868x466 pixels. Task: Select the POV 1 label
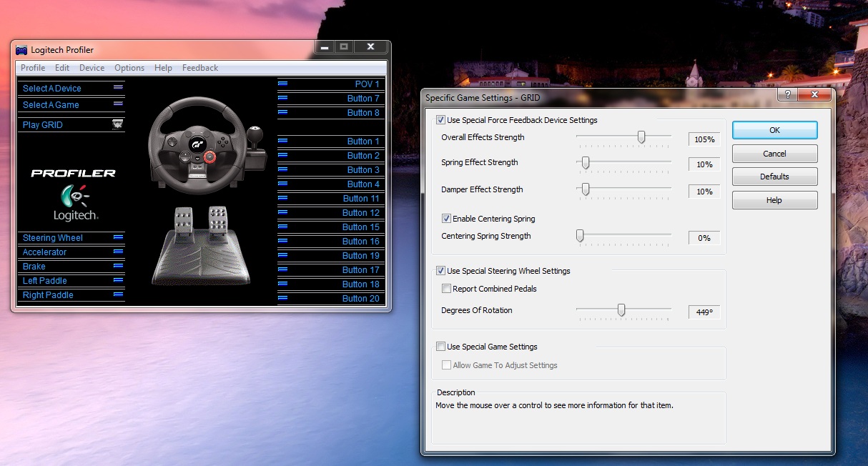coord(368,84)
